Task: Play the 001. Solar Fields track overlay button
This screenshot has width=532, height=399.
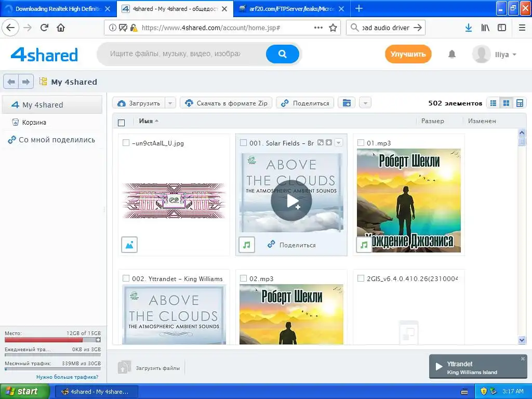Action: pos(291,201)
